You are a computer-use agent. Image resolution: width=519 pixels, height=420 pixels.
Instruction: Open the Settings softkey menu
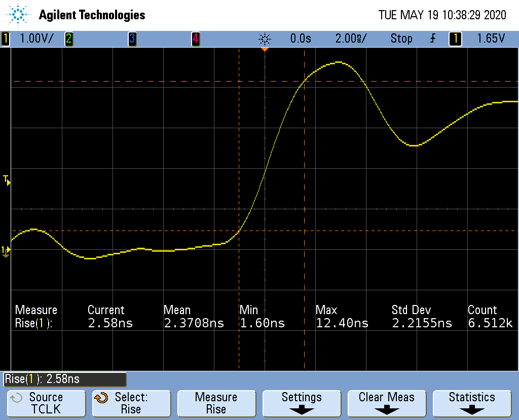coord(302,403)
